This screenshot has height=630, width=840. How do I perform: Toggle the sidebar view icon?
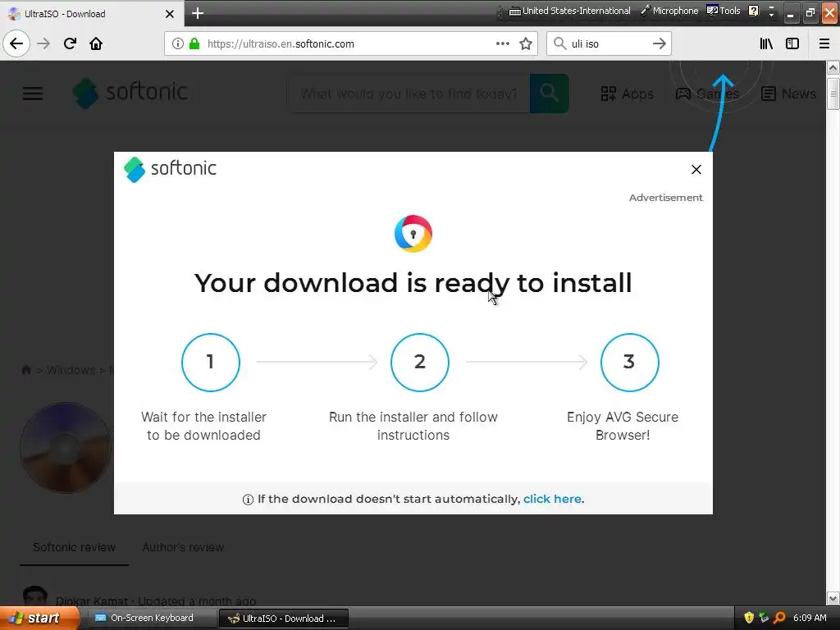pyautogui.click(x=792, y=44)
